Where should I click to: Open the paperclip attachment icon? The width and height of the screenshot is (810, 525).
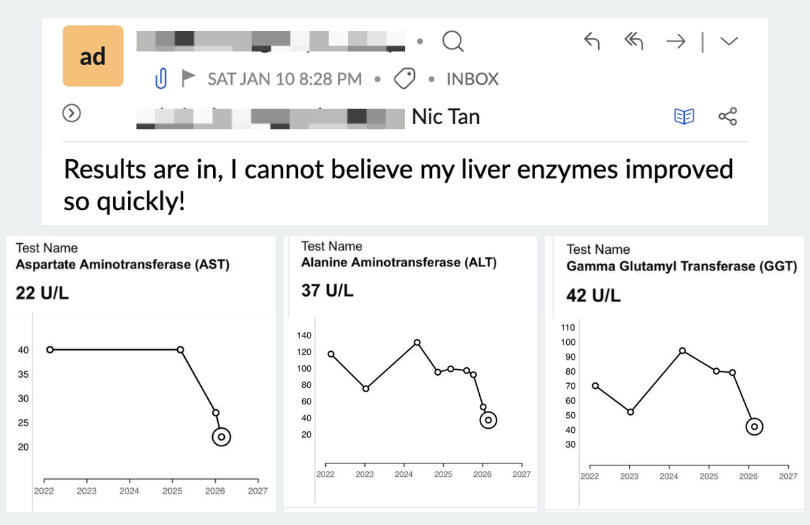click(160, 78)
